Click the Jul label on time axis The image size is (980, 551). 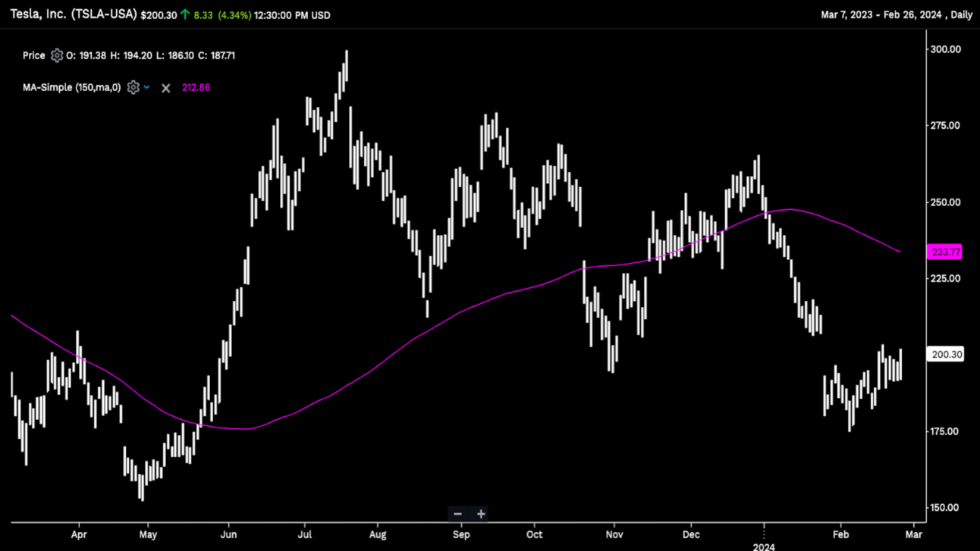pyautogui.click(x=305, y=534)
